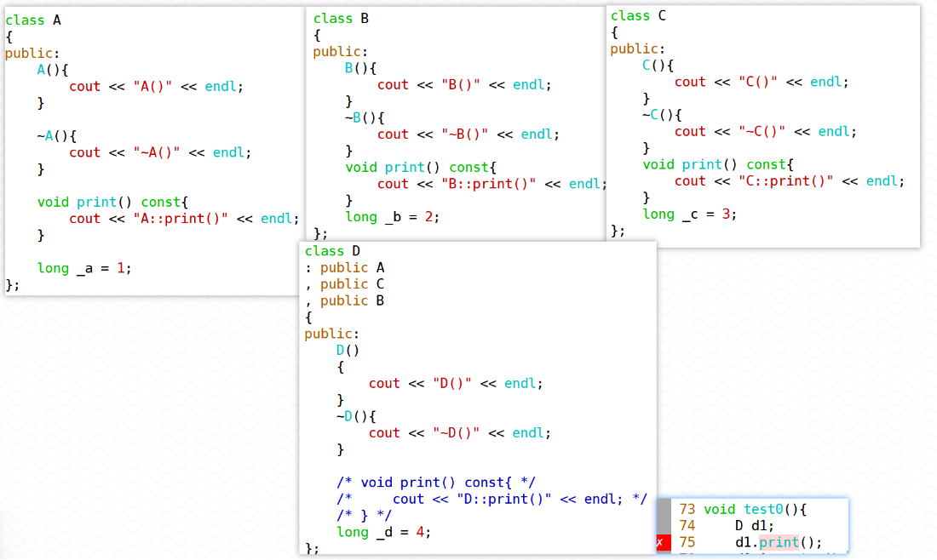Click the '/* } */' comment line

pyautogui.click(x=364, y=515)
